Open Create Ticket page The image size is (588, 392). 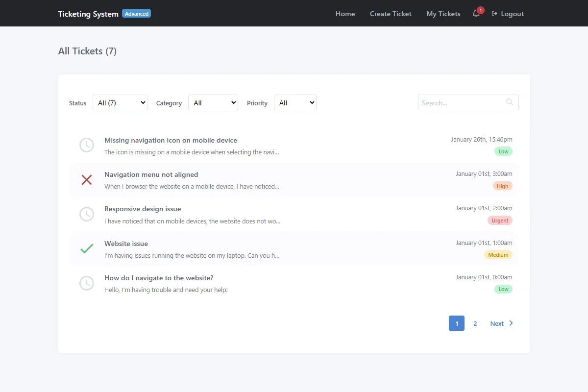pyautogui.click(x=391, y=14)
